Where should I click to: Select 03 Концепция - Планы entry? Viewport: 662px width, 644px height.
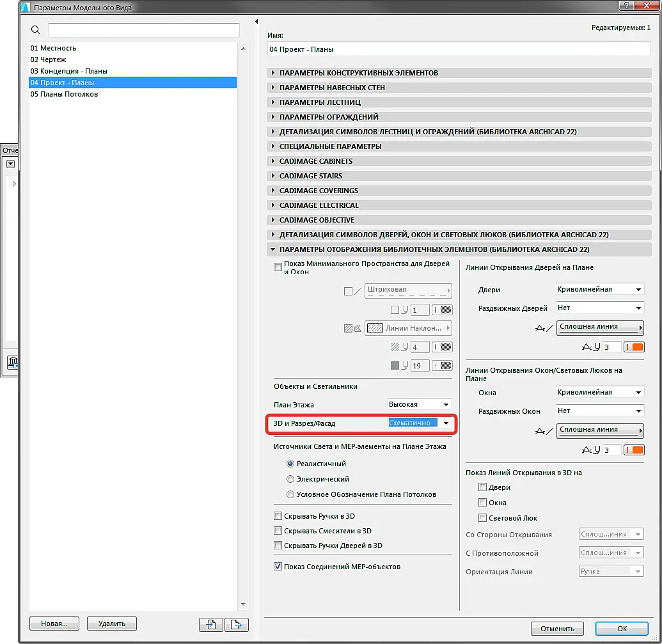pos(132,71)
